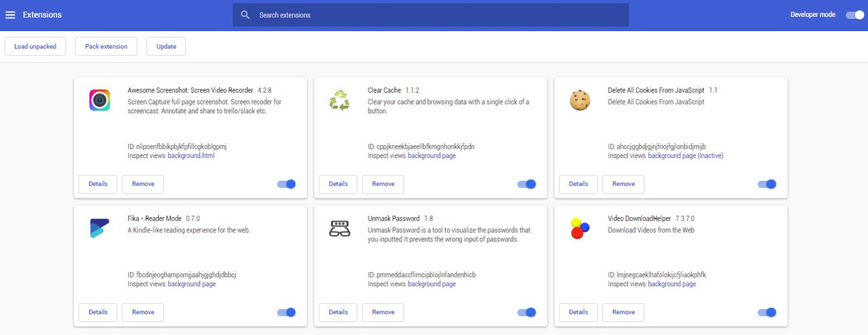Click the Awesome Screenshot extension icon
The image size is (868, 335).
(x=100, y=100)
